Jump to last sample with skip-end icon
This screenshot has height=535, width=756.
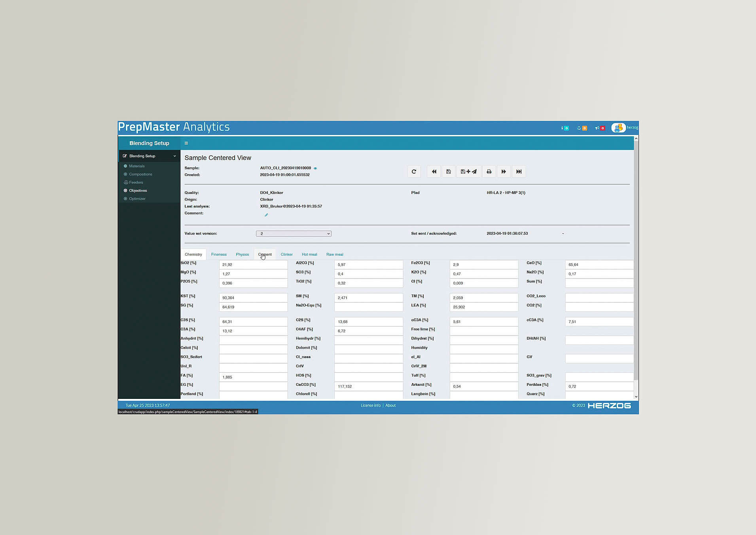(519, 172)
